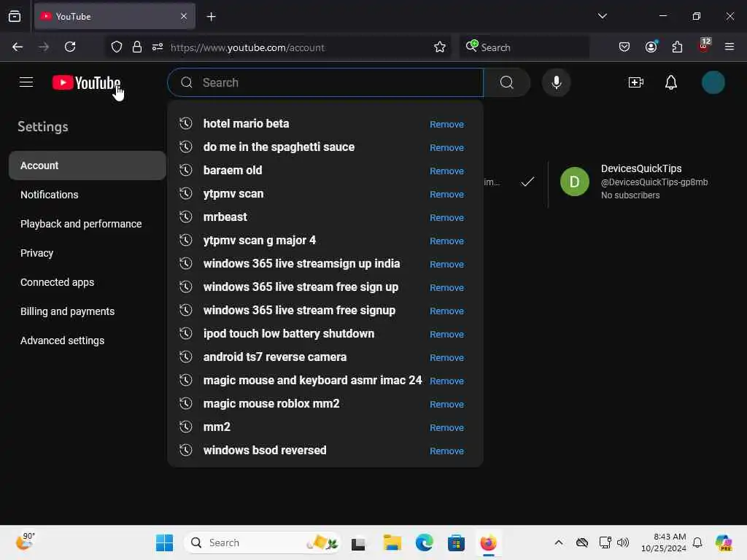This screenshot has width=747, height=560.
Task: Open Firefox View icon beside the tabs
Action: (15, 16)
